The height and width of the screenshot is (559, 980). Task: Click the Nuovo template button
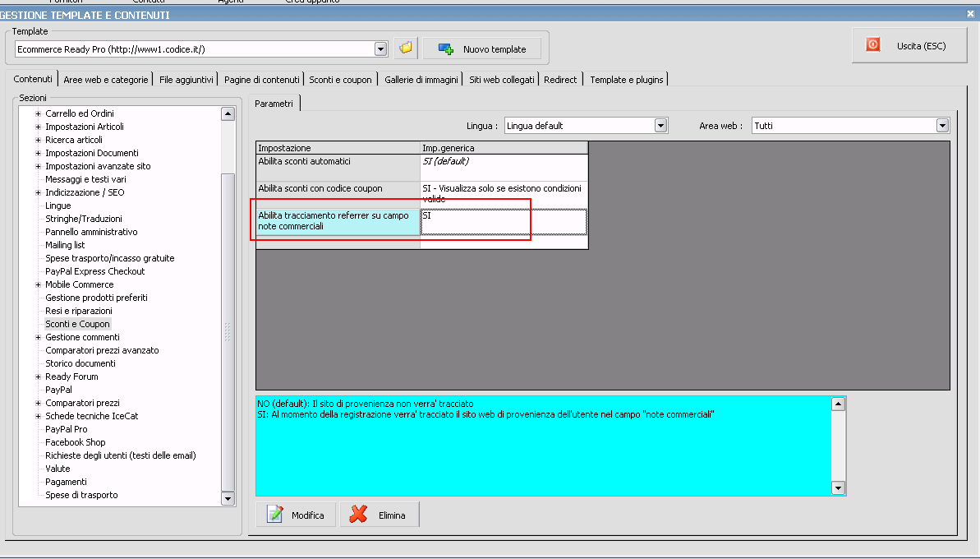click(x=482, y=49)
